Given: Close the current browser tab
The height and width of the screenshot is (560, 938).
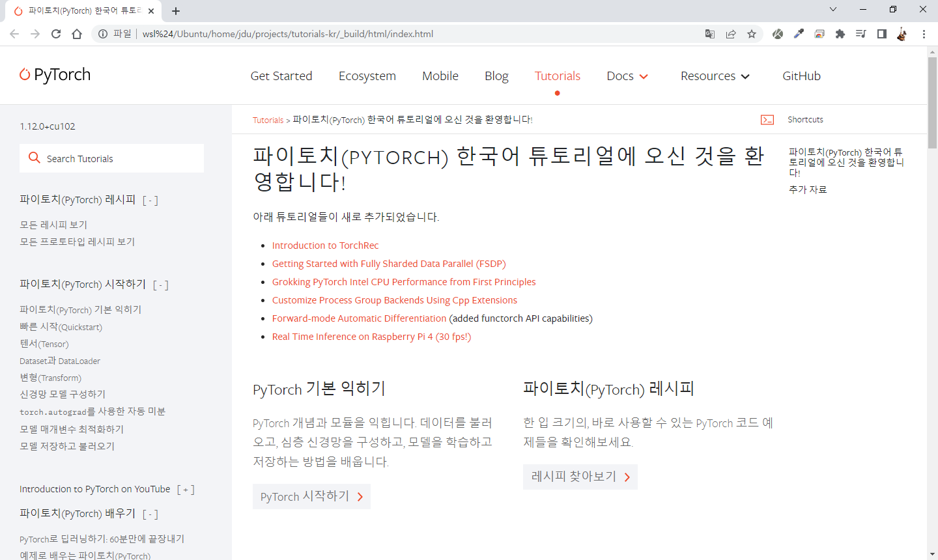Looking at the screenshot, I should coord(151,11).
